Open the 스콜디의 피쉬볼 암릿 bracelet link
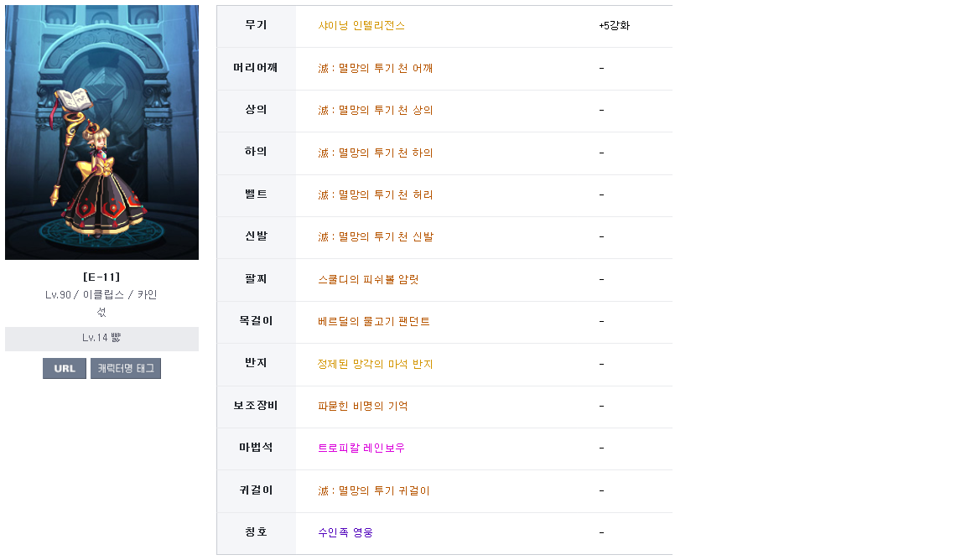This screenshot has height=560, width=966. point(368,279)
